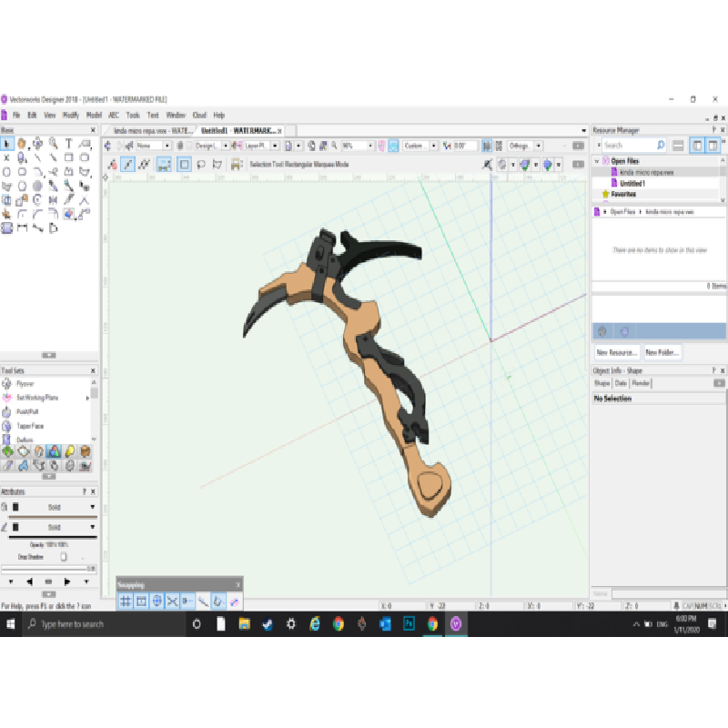Click the Set Working Plane tool
The image size is (728, 728).
[37, 398]
